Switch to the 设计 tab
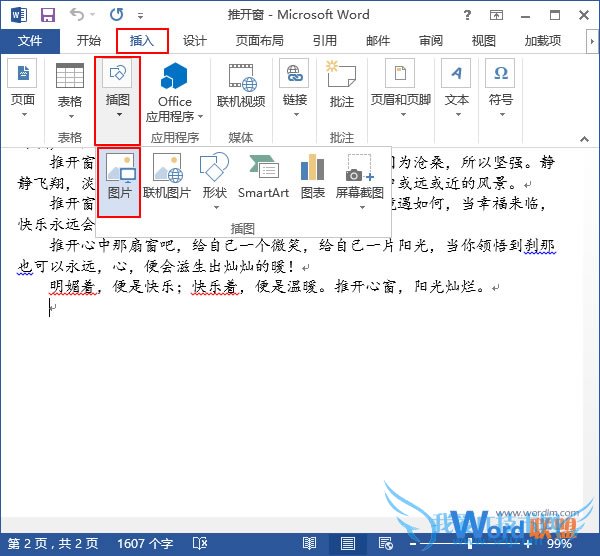This screenshot has width=600, height=556. click(195, 41)
